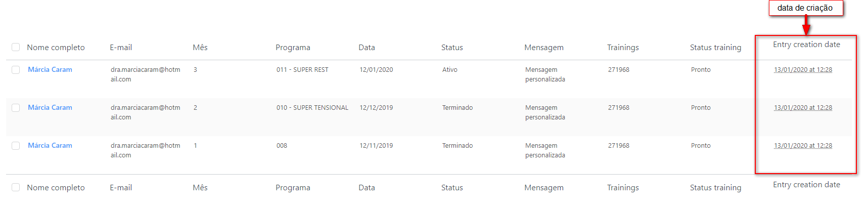Select the top Mensagem column header
The height and width of the screenshot is (210, 868).
point(543,48)
